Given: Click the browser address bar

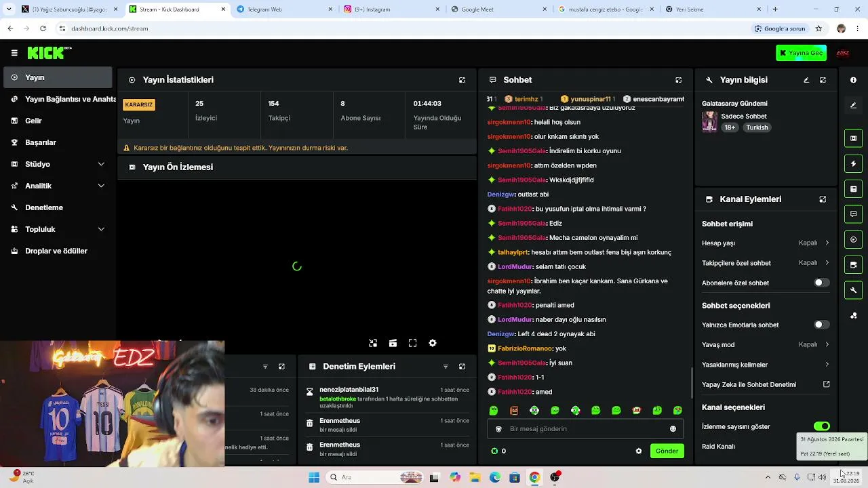Looking at the screenshot, I should coord(400,28).
